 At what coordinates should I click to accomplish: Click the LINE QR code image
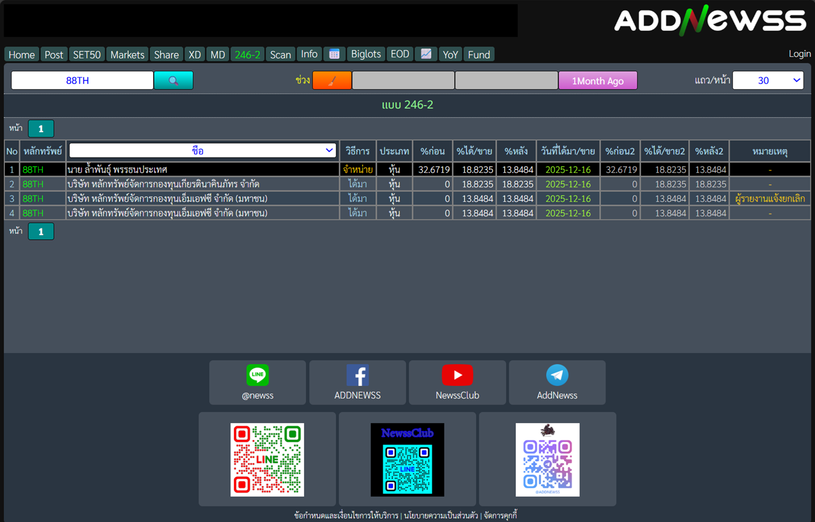click(267, 460)
